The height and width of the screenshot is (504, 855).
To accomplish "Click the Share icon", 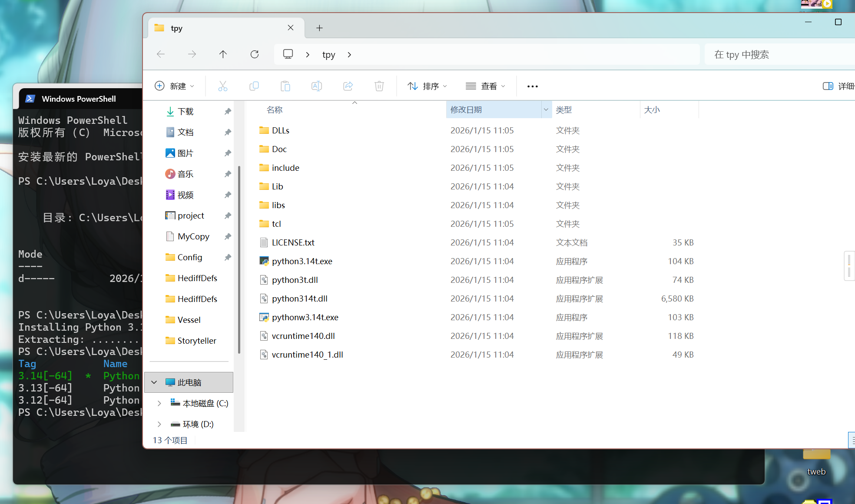I will [348, 86].
